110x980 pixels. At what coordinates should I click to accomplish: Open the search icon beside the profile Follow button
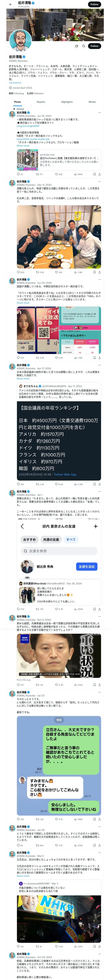tap(83, 46)
